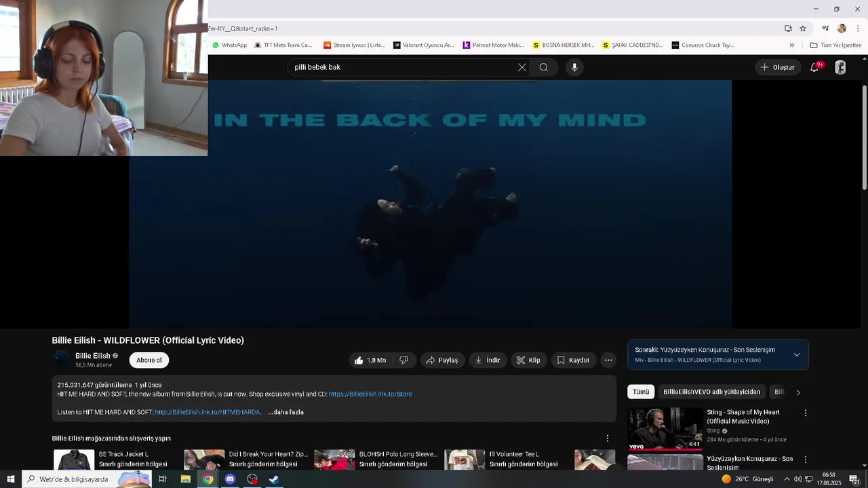The width and height of the screenshot is (868, 488).
Task: Switch to Discord on taskbar
Action: (x=230, y=479)
